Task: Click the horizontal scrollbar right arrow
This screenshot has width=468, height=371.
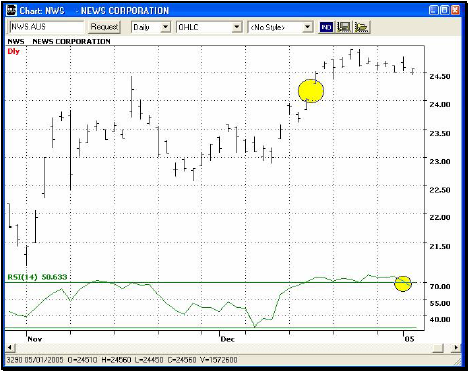Action: click(x=456, y=348)
